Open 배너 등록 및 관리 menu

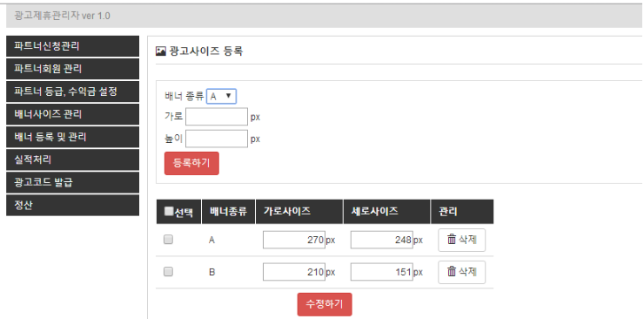click(x=73, y=137)
